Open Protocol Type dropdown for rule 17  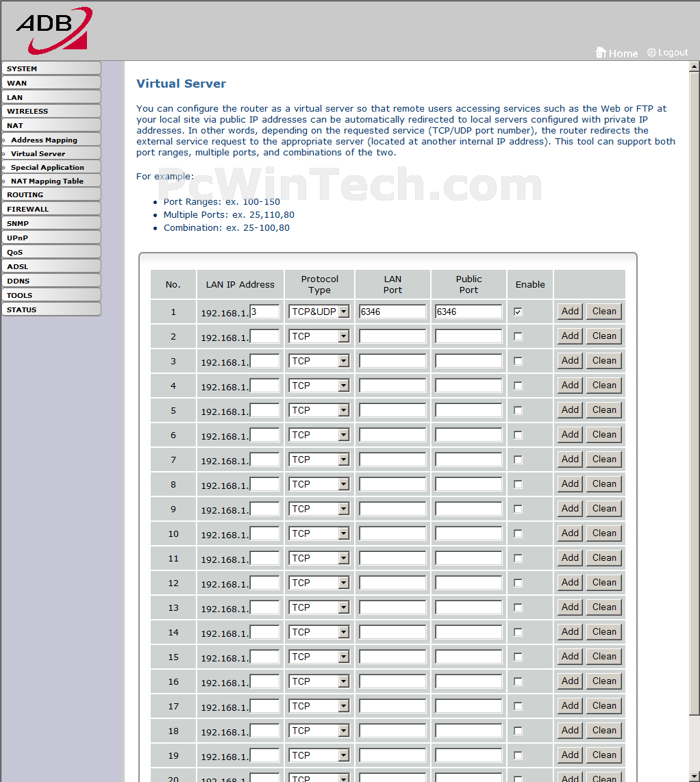[318, 706]
